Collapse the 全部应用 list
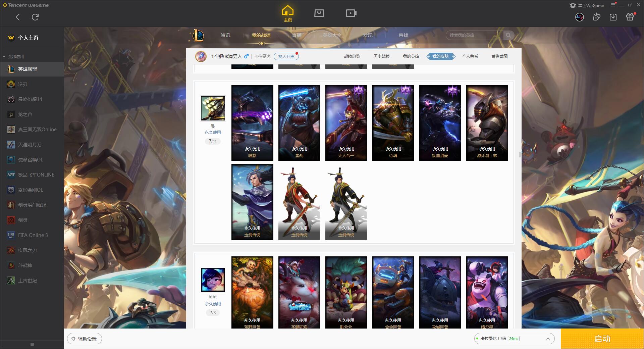 coord(13,56)
